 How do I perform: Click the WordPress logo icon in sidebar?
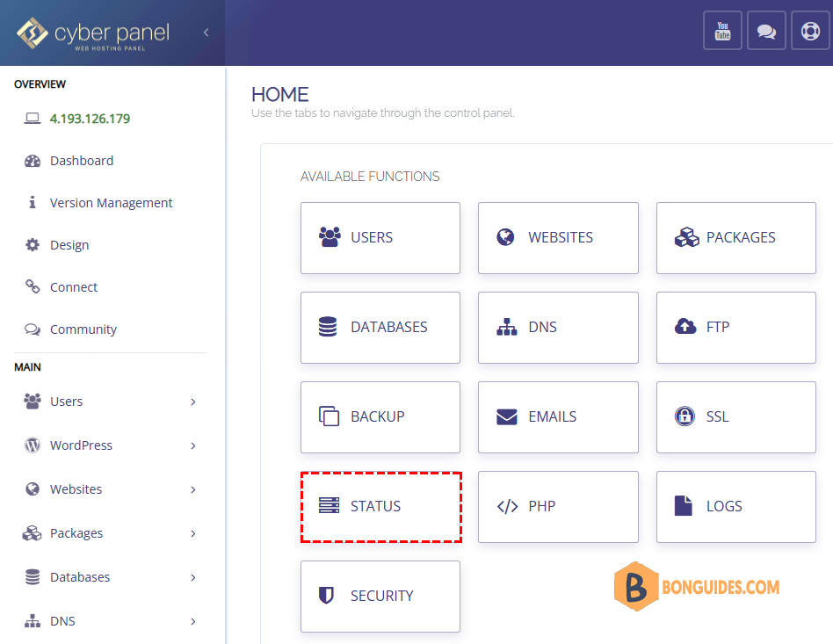33,445
